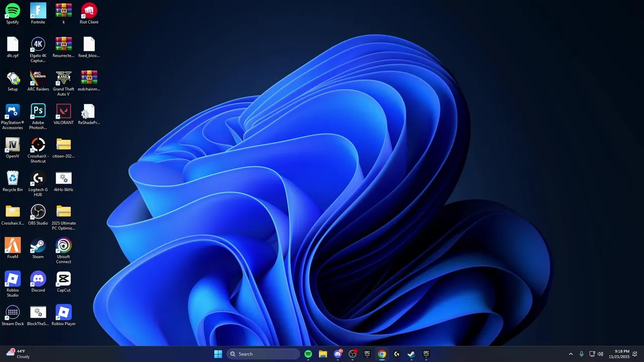Select the Spotify desktop shortcut
The height and width of the screenshot is (362, 644).
coord(13,14)
